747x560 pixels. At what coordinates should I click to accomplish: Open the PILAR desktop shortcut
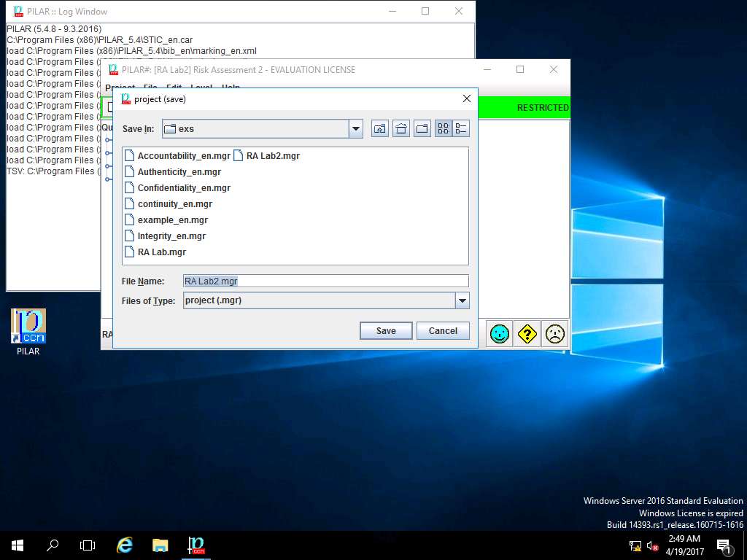28,332
